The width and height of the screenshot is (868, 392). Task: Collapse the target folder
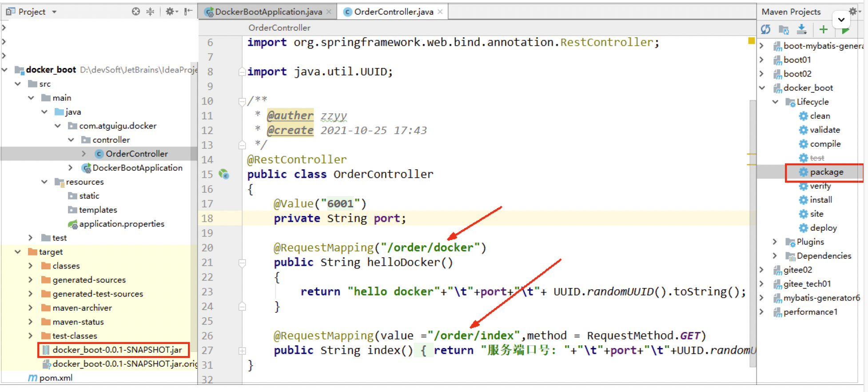click(18, 252)
